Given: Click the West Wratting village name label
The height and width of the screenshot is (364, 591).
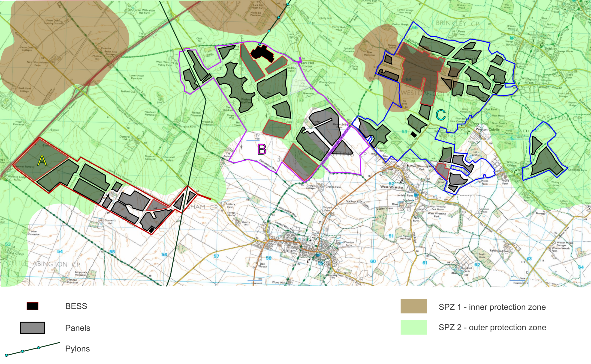Looking at the screenshot, I should (x=392, y=187).
